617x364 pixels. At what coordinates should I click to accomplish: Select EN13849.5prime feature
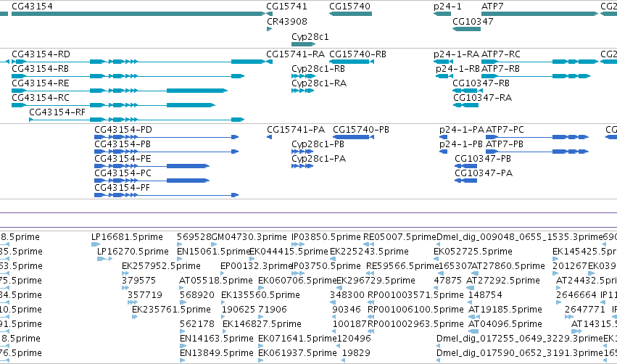[x=182, y=360]
